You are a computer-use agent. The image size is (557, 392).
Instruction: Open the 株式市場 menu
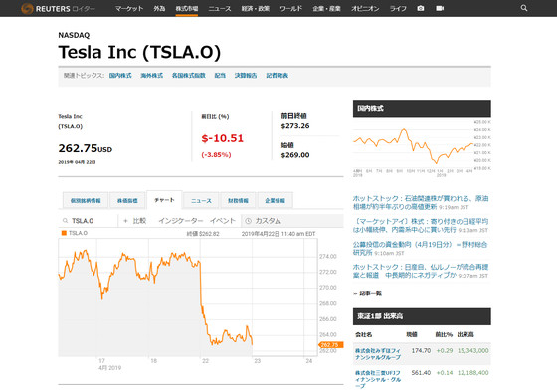187,8
